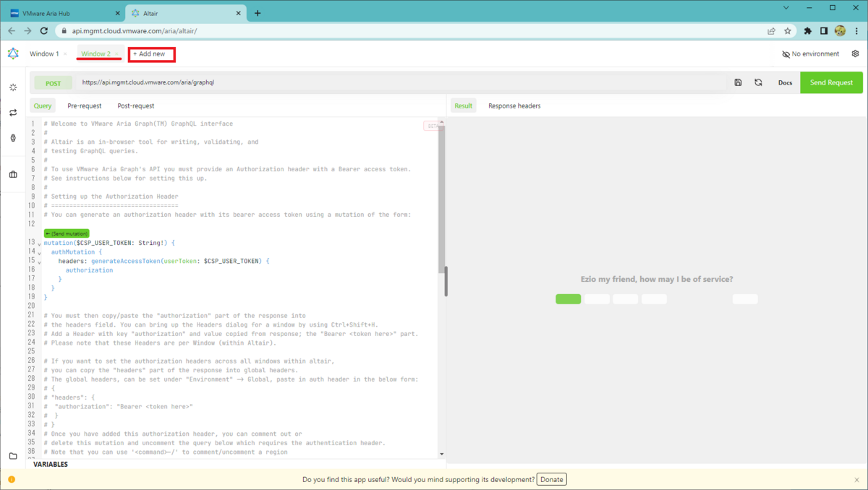868x490 pixels.
Task: Close the Window 2 tab with its x
Action: (x=116, y=54)
